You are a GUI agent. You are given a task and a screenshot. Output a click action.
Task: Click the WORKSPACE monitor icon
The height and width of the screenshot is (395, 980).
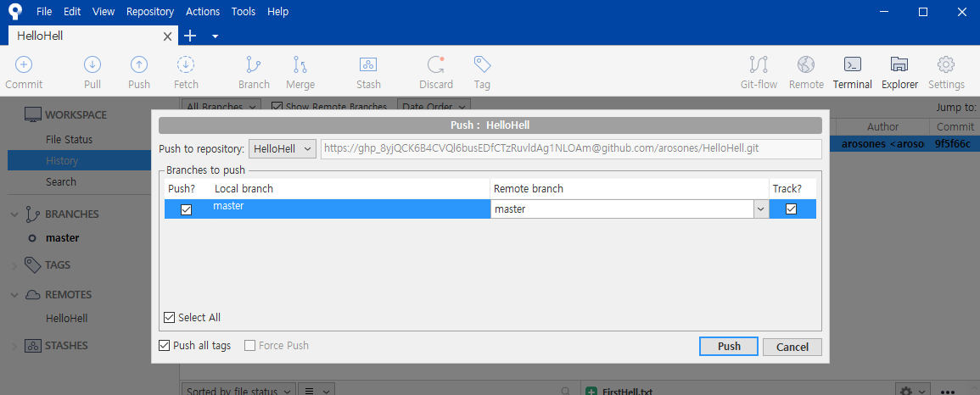pos(32,114)
